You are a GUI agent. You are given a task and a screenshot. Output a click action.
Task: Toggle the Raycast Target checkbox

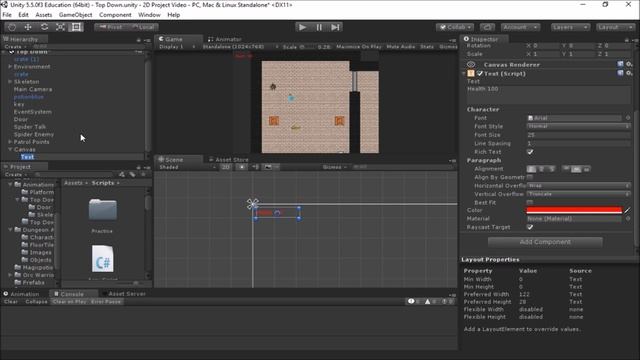[530, 227]
